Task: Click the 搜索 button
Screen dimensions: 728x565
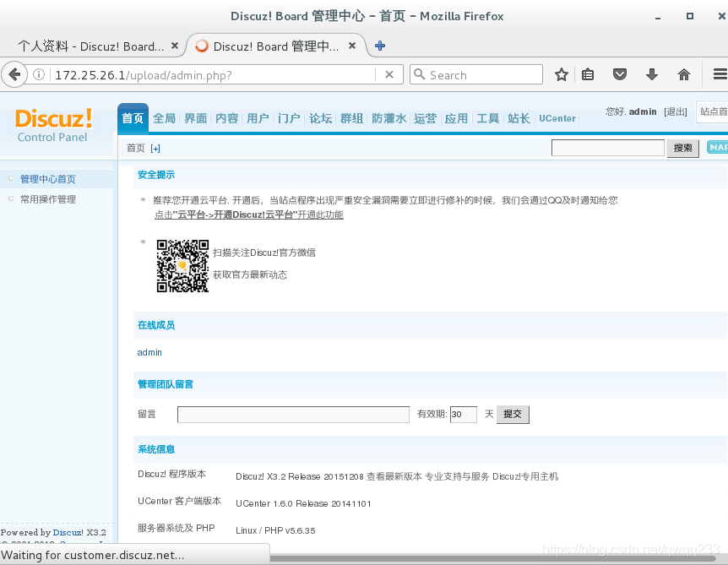Action: (x=683, y=148)
